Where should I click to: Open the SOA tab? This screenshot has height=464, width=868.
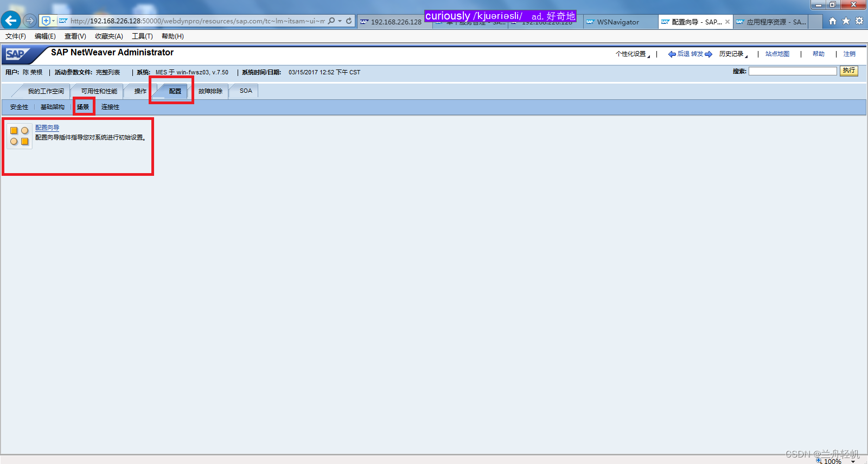(x=246, y=91)
